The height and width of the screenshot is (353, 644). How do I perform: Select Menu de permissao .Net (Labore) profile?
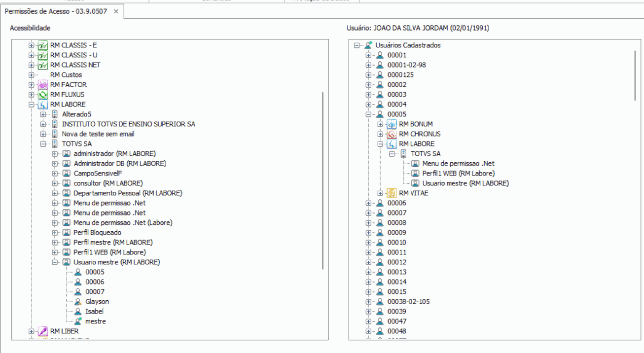coord(123,223)
